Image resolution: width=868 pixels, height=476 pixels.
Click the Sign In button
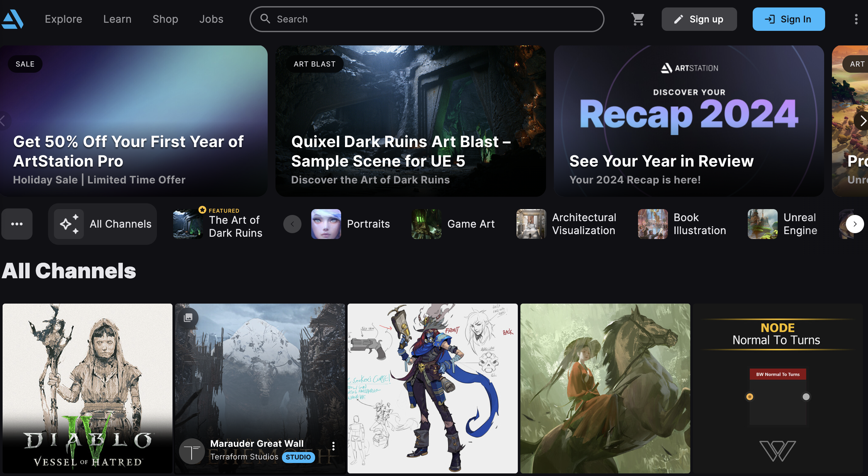tap(789, 19)
